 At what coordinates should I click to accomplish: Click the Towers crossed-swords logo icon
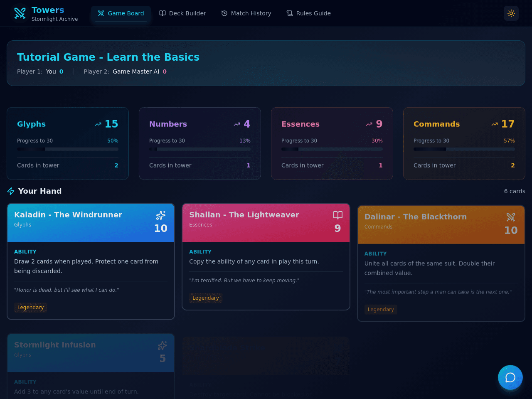(20, 13)
